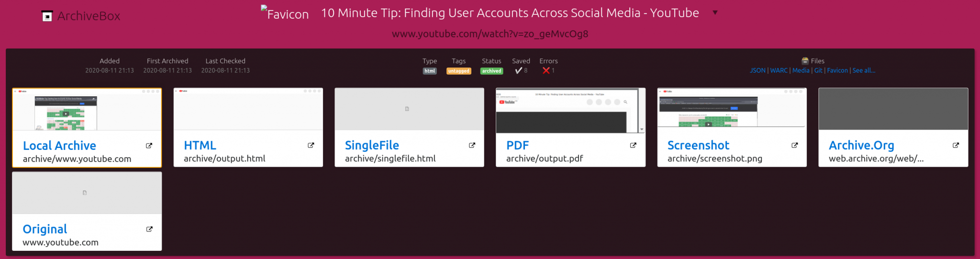980x259 pixels.
Task: Click the red X errors icon
Action: [546, 70]
